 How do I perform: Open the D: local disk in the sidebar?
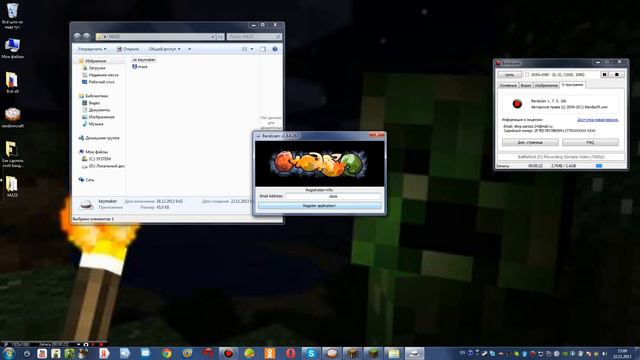click(103, 166)
